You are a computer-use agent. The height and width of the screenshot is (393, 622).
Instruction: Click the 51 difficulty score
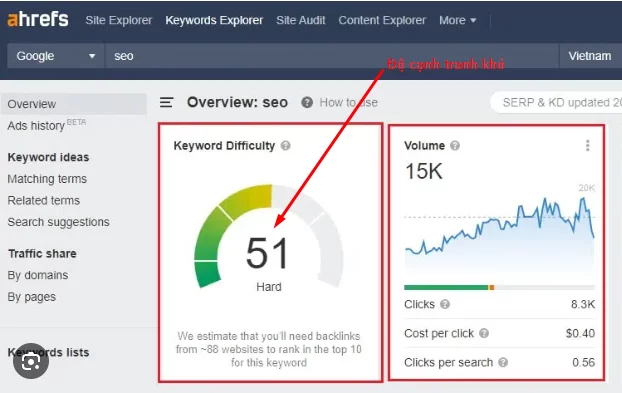(x=267, y=253)
